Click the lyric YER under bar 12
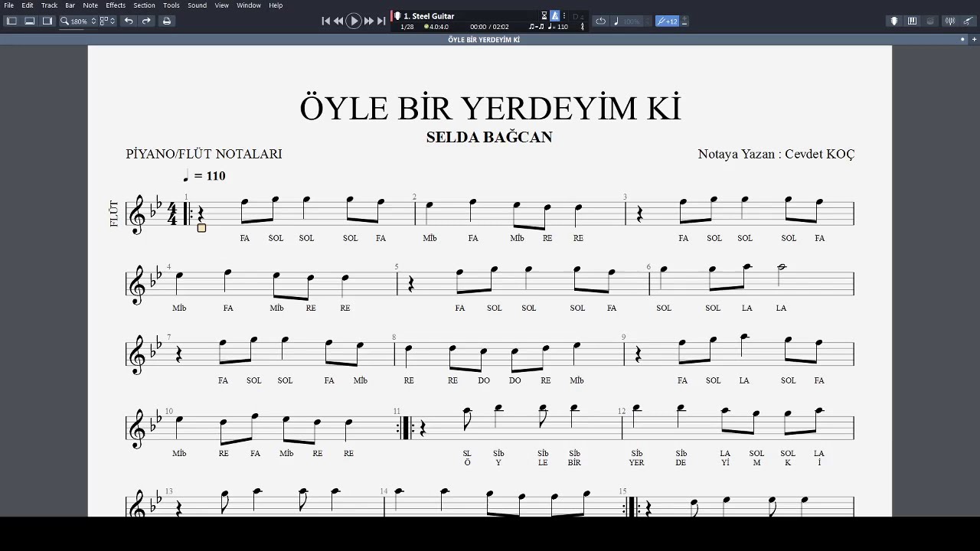Screen dimensions: 980x551 637,462
